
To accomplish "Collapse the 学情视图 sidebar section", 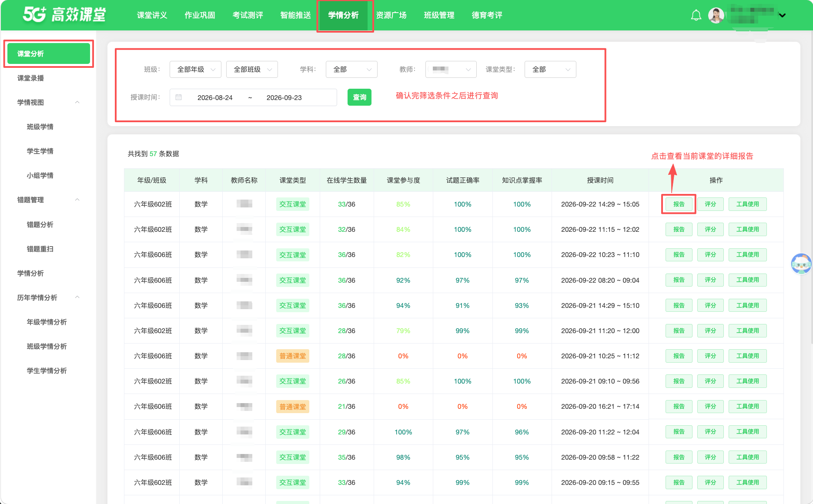I will [x=77, y=102].
